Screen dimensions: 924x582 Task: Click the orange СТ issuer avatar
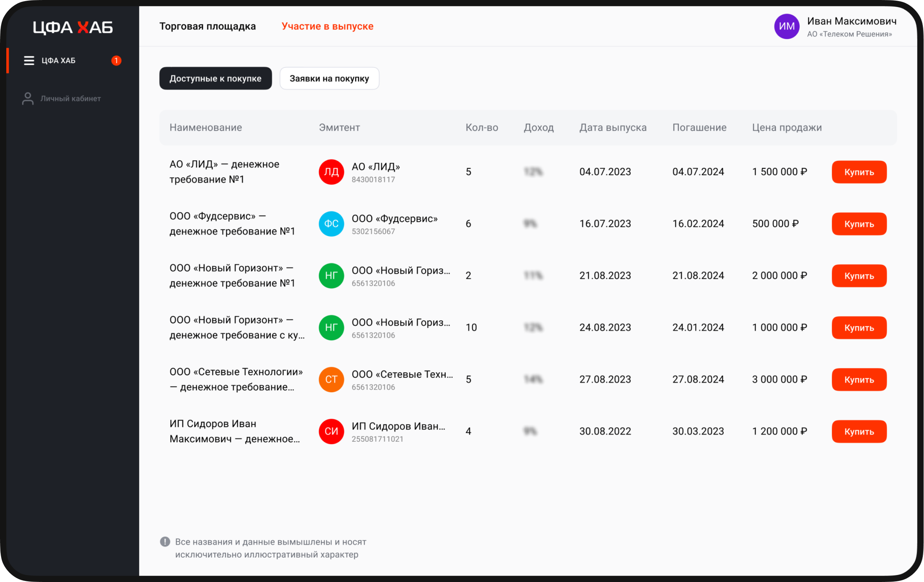331,379
